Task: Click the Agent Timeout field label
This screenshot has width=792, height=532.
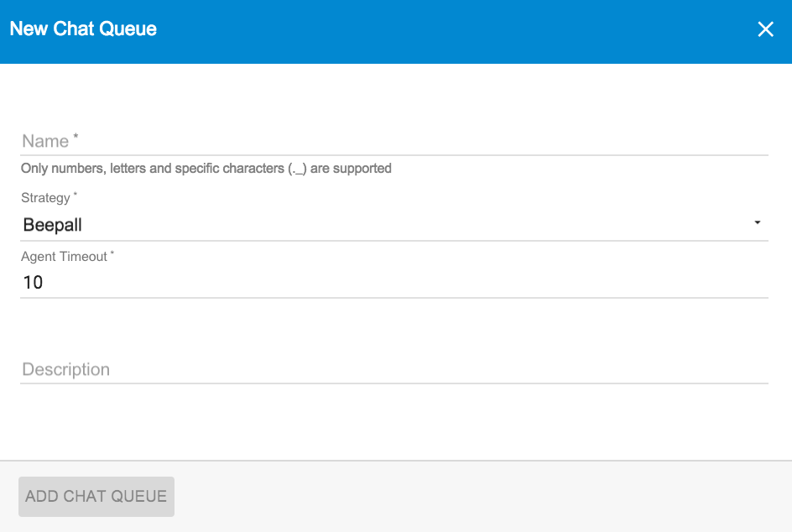Action: tap(64, 257)
